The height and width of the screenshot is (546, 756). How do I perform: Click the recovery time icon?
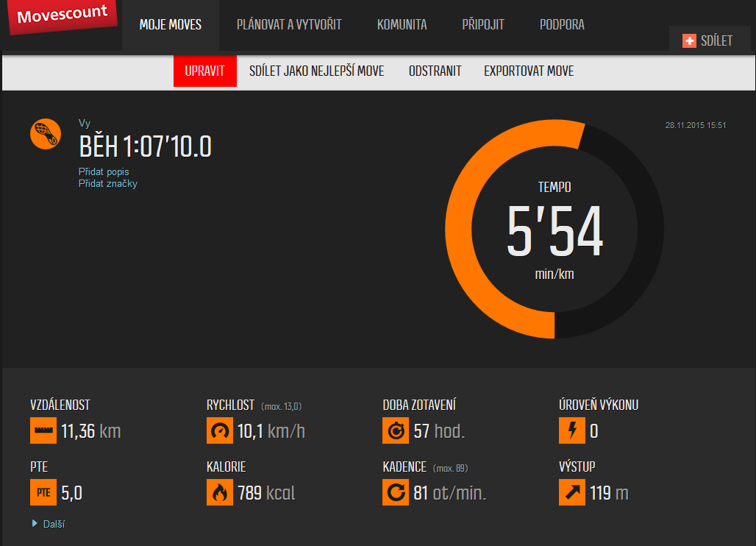coord(396,430)
